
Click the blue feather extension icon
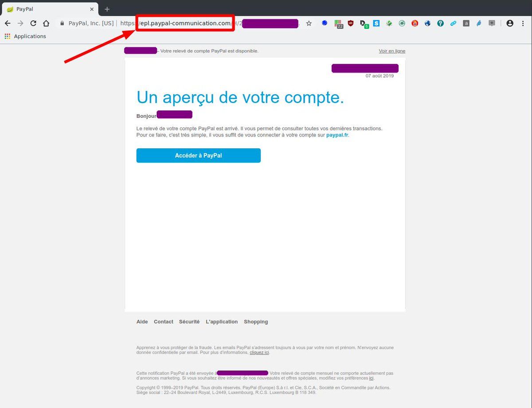pos(479,23)
